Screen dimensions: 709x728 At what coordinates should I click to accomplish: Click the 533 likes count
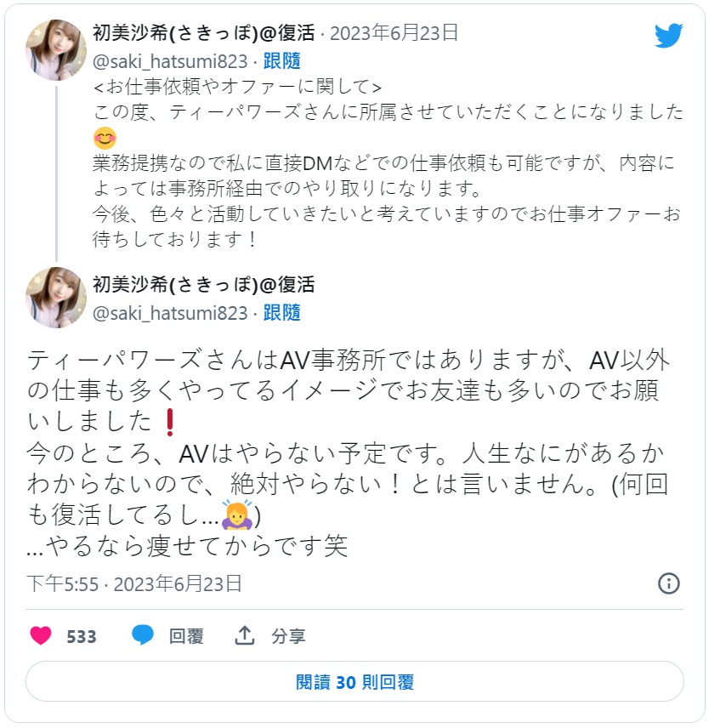(x=81, y=636)
